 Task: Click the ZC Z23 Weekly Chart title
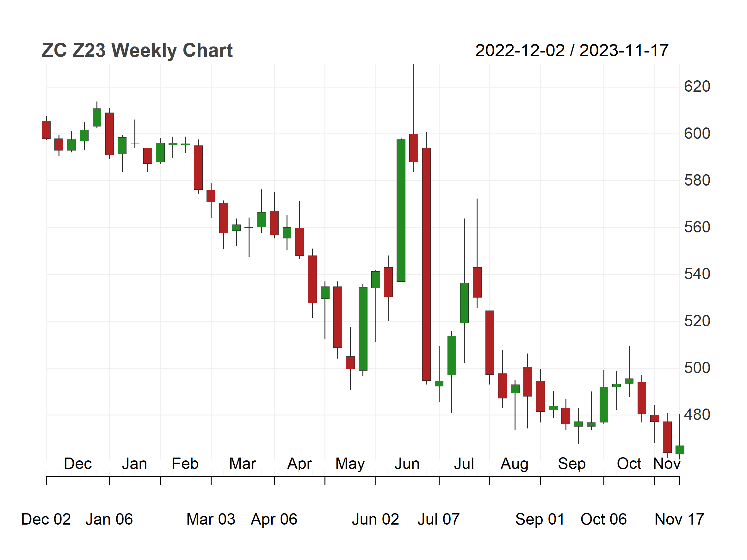(x=137, y=51)
